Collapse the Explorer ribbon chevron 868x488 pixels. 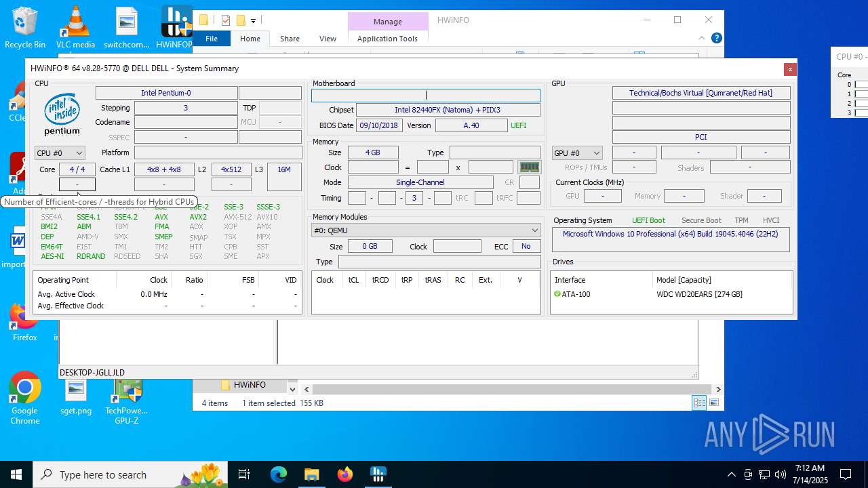click(x=702, y=38)
